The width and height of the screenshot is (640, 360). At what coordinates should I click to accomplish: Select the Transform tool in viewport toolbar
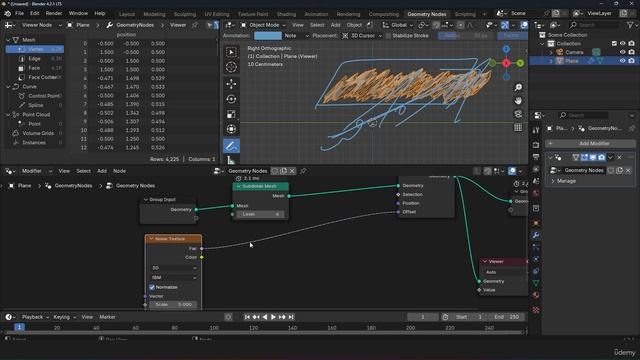tap(231, 129)
